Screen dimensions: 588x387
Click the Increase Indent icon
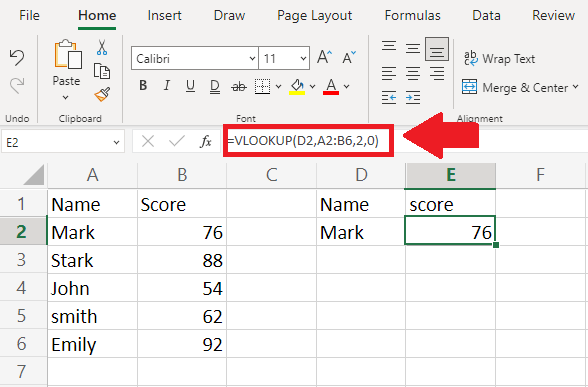click(x=413, y=98)
